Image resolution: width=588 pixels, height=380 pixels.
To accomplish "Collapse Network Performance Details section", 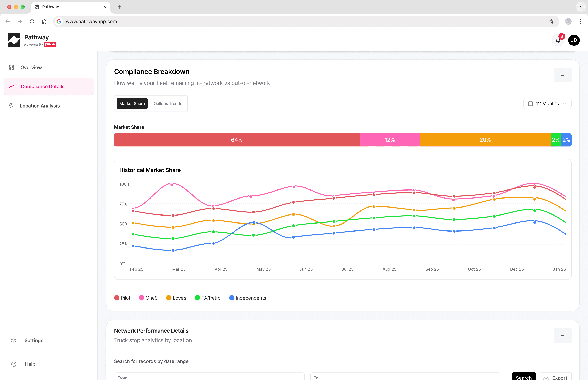I will tap(562, 335).
